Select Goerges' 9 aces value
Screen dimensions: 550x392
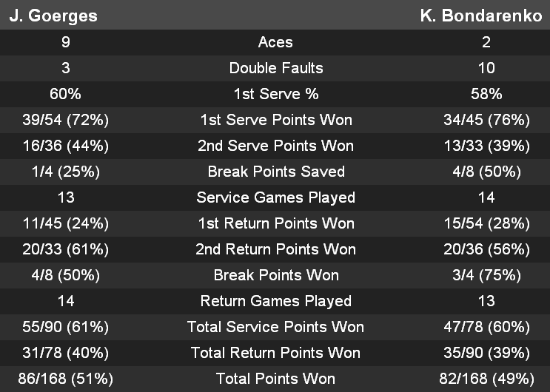pyautogui.click(x=66, y=42)
